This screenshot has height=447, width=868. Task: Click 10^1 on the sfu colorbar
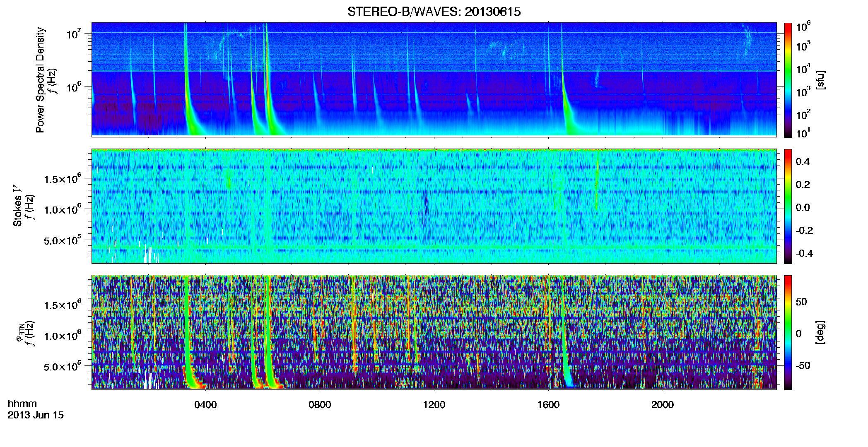point(803,133)
